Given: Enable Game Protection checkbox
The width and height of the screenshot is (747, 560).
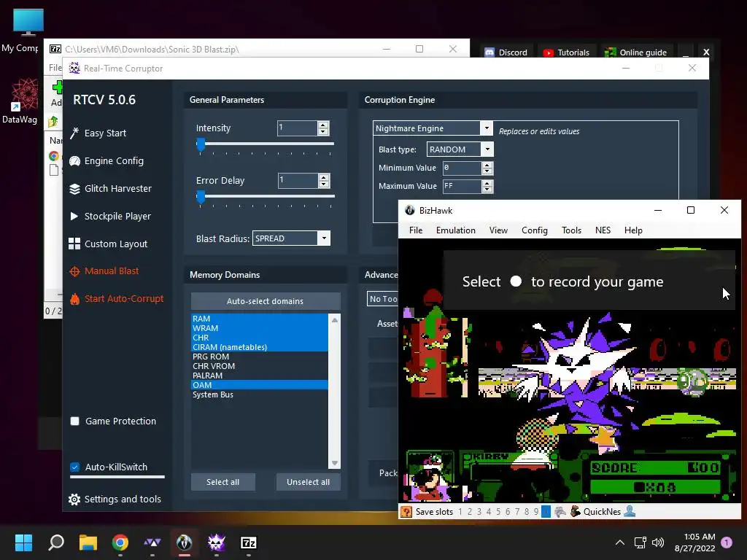Looking at the screenshot, I should (75, 421).
